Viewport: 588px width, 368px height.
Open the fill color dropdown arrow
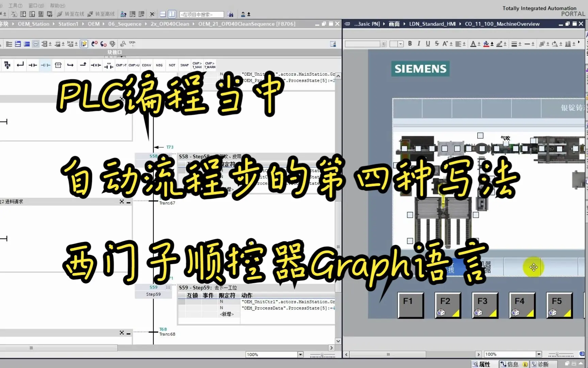pyautogui.click(x=492, y=44)
